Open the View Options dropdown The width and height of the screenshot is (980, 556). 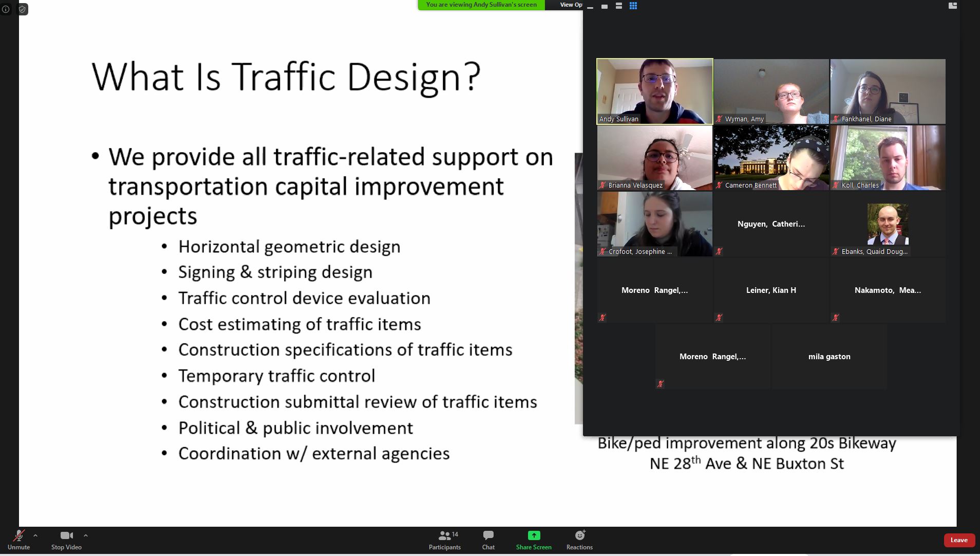pyautogui.click(x=571, y=5)
